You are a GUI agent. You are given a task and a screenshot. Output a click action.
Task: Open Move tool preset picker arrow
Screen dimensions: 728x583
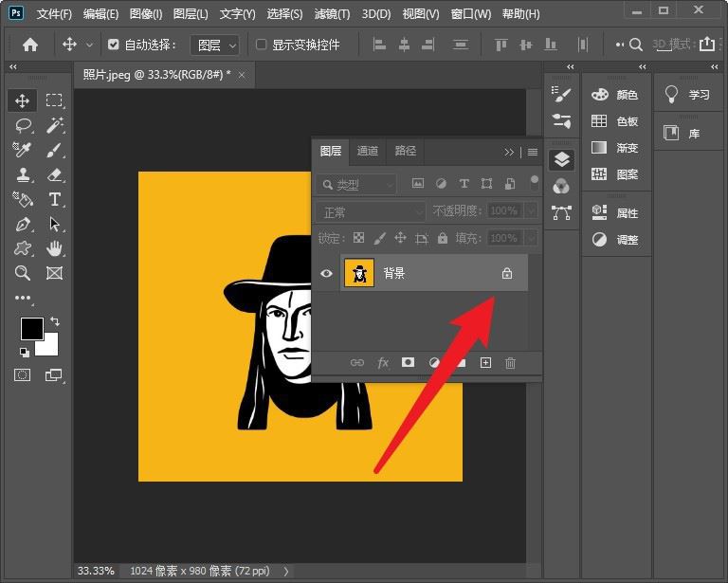pyautogui.click(x=89, y=45)
